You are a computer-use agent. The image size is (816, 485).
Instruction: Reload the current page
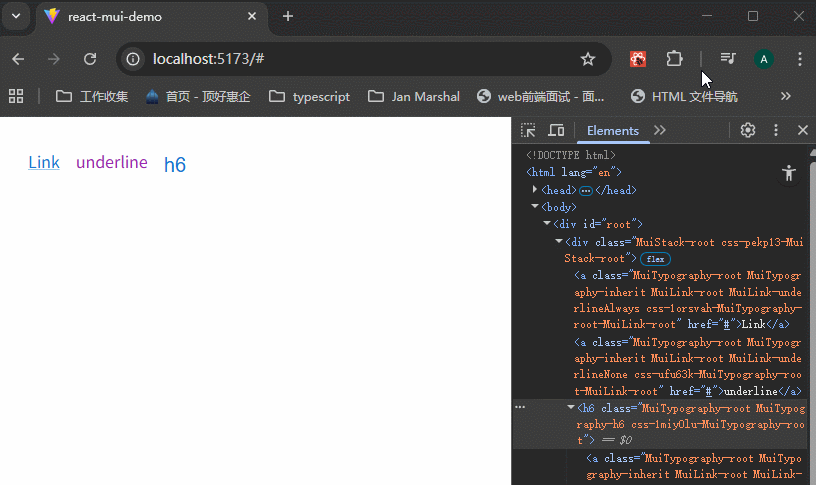click(x=89, y=59)
